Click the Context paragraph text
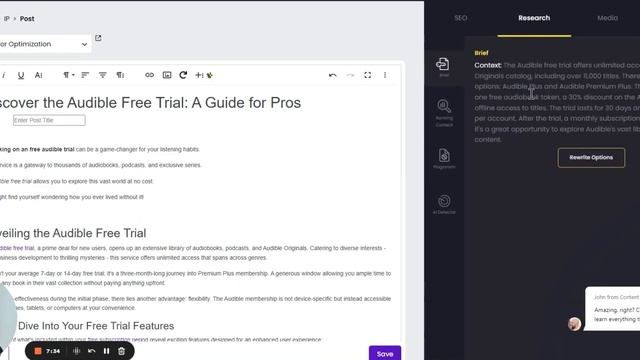This screenshot has height=360, width=640. (557, 102)
